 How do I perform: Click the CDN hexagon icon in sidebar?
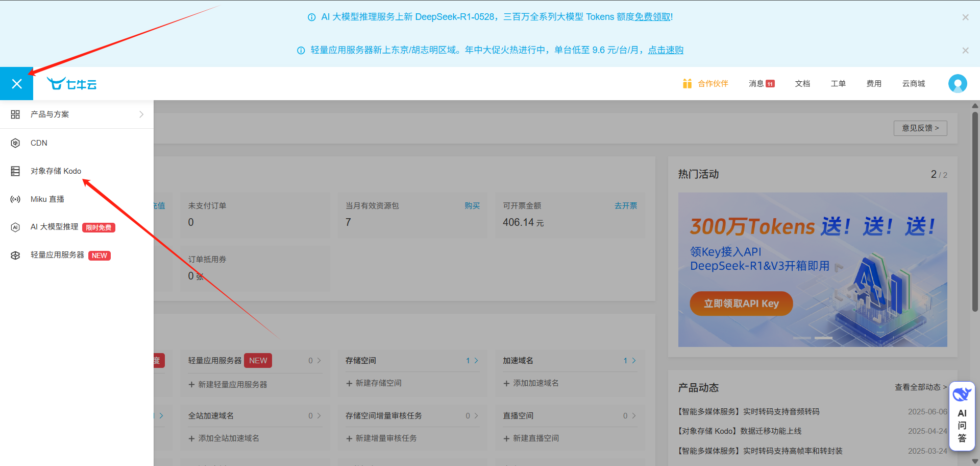15,143
